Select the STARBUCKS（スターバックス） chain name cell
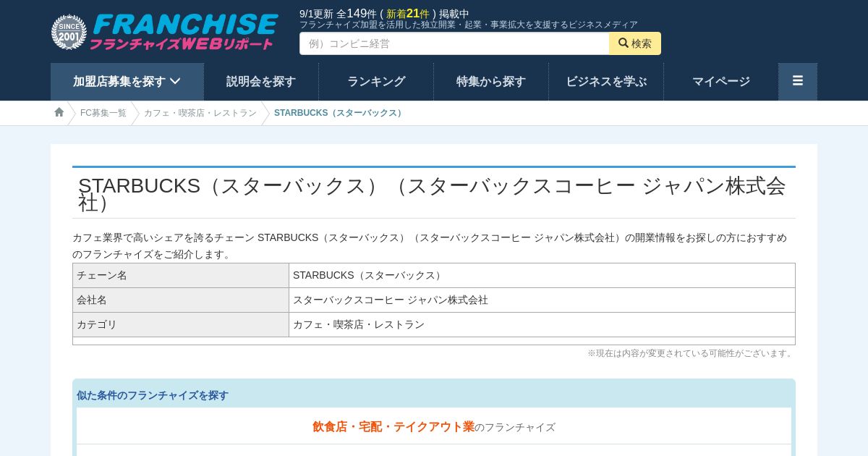This screenshot has height=456, width=868. 542,276
